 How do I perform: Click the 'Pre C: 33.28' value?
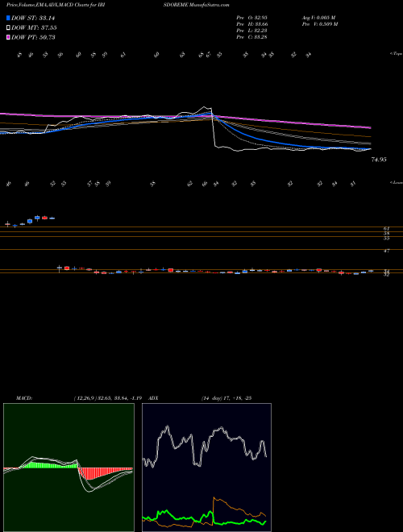click(251, 37)
